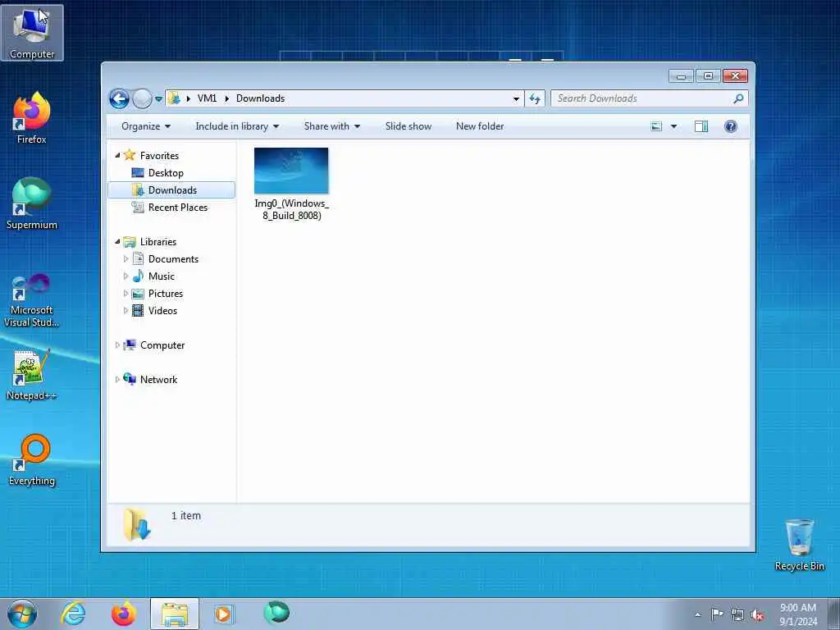
Task: Click the network tray icon
Action: pos(737,615)
